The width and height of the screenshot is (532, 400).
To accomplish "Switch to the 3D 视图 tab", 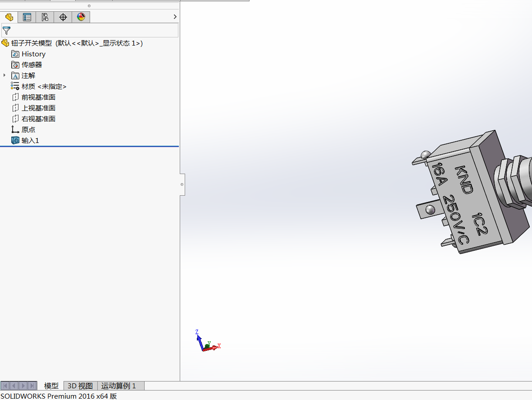I will click(x=80, y=386).
